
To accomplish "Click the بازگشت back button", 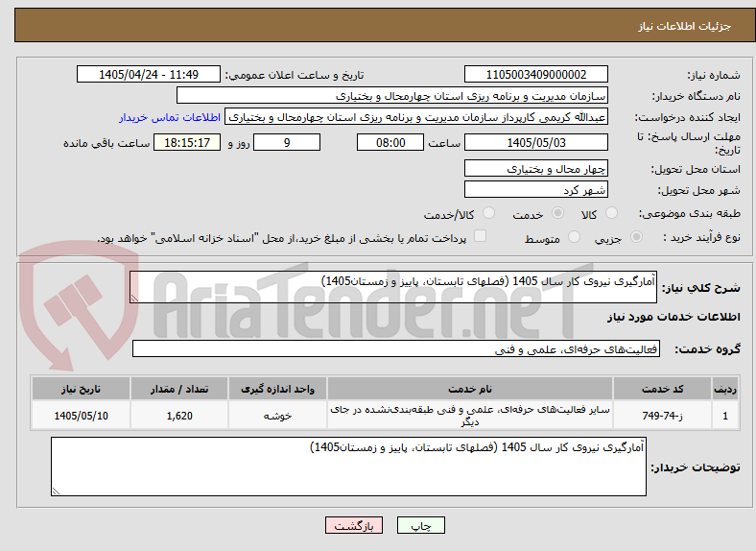I will coord(354,525).
